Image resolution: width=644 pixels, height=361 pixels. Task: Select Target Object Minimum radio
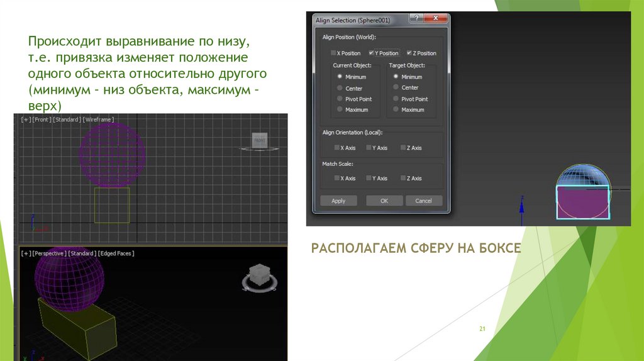(396, 76)
